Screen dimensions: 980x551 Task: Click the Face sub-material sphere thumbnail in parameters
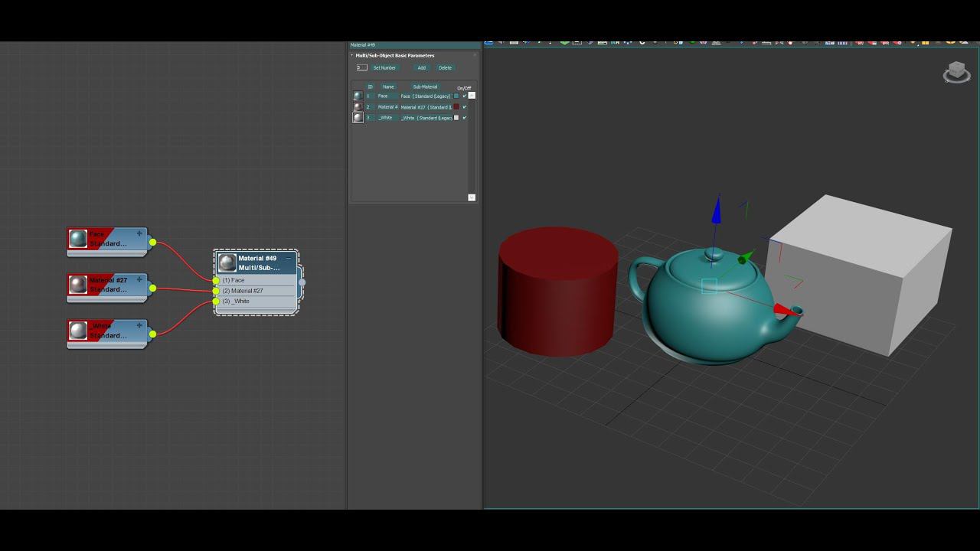(358, 96)
